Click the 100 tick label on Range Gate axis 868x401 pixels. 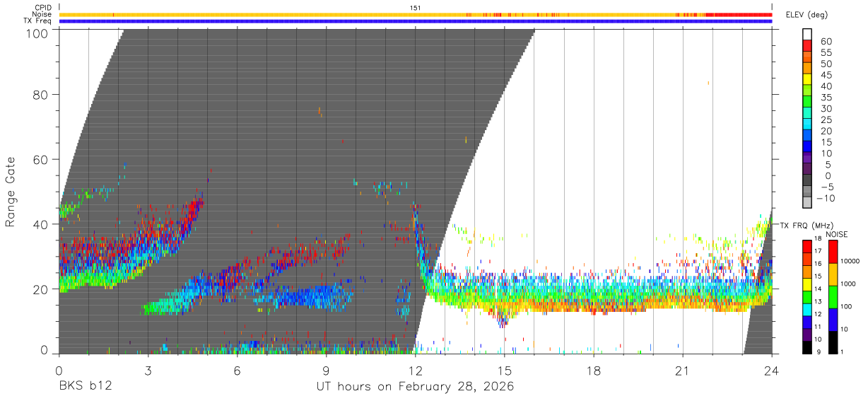coord(36,33)
